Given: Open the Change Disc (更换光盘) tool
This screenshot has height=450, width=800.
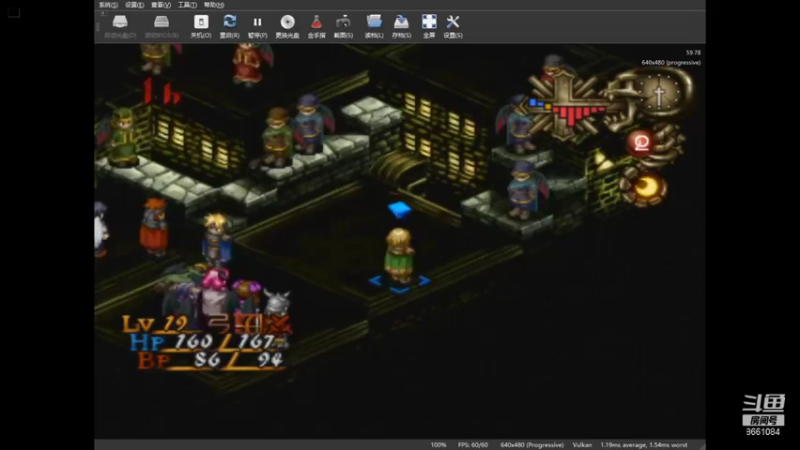Looking at the screenshot, I should click(x=287, y=27).
